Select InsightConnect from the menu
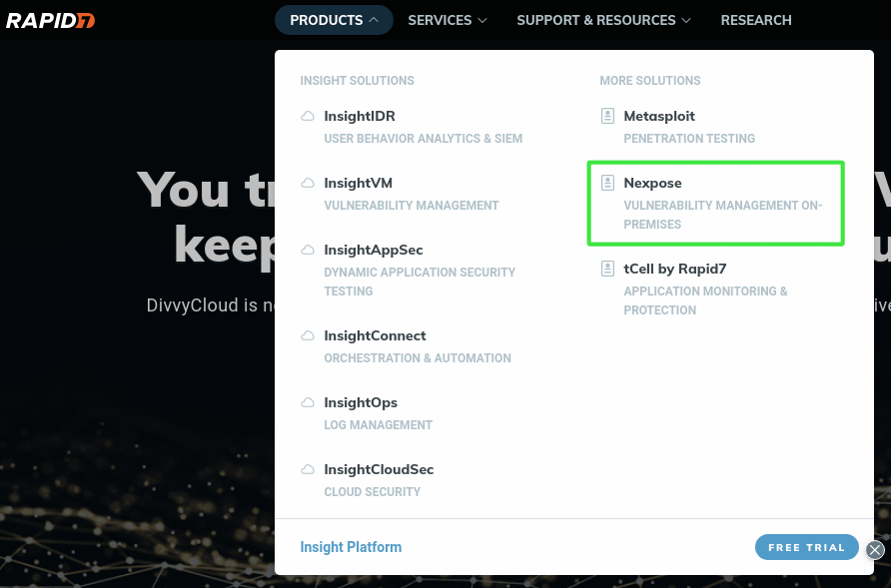This screenshot has width=891, height=588. 375,335
